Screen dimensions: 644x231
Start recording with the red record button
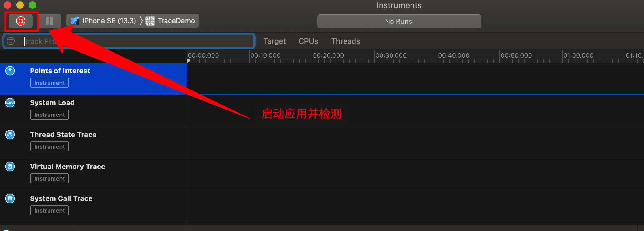click(x=21, y=21)
